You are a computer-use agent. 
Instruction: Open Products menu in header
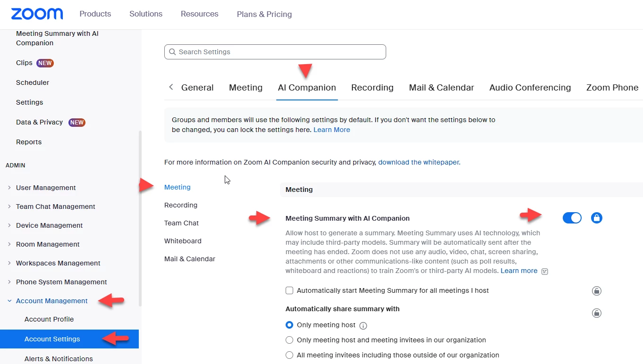tap(95, 14)
